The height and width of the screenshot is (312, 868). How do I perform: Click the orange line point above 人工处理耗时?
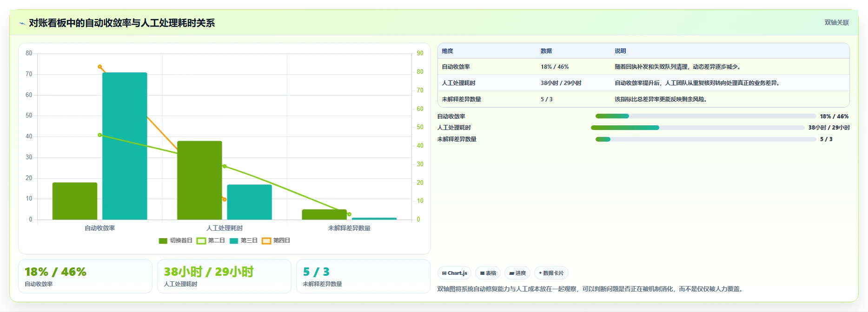[x=225, y=200]
